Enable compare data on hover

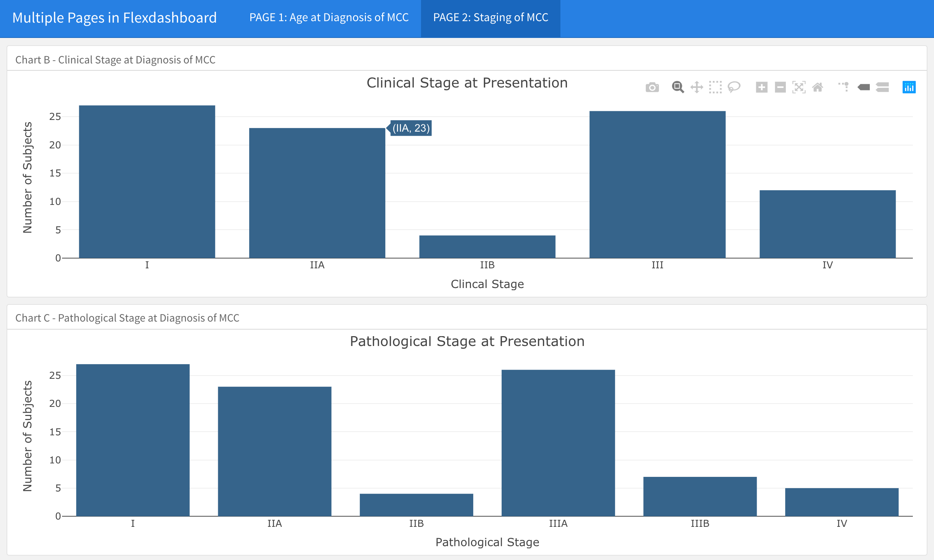click(882, 87)
